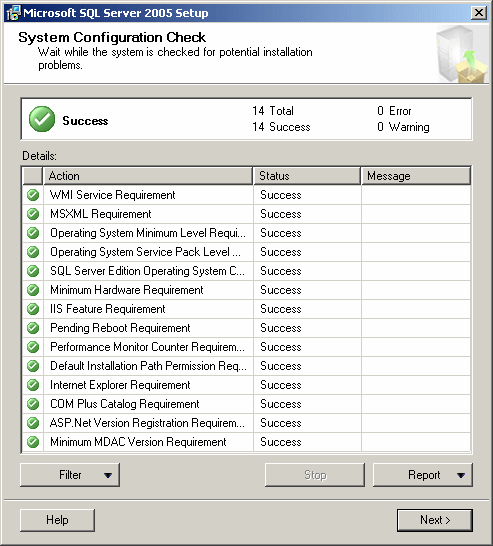Click check icon for SQL Server Edition row
Image resolution: width=493 pixels, height=546 pixels.
[33, 271]
